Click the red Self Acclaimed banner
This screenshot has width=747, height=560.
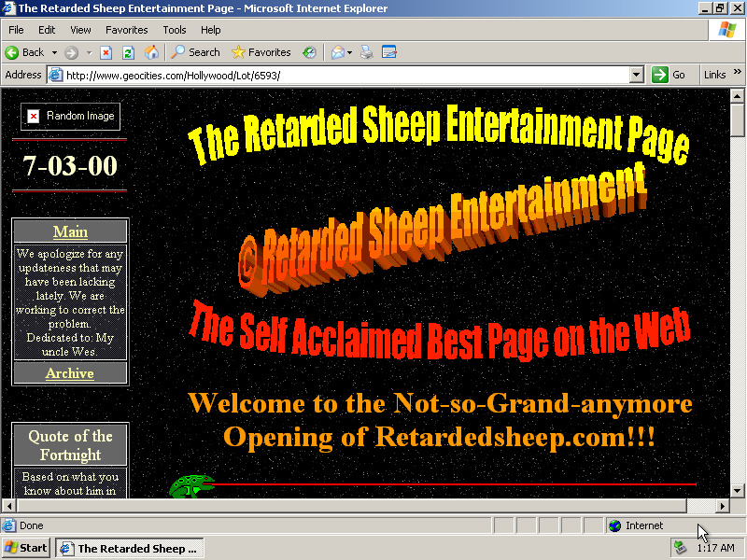(439, 330)
